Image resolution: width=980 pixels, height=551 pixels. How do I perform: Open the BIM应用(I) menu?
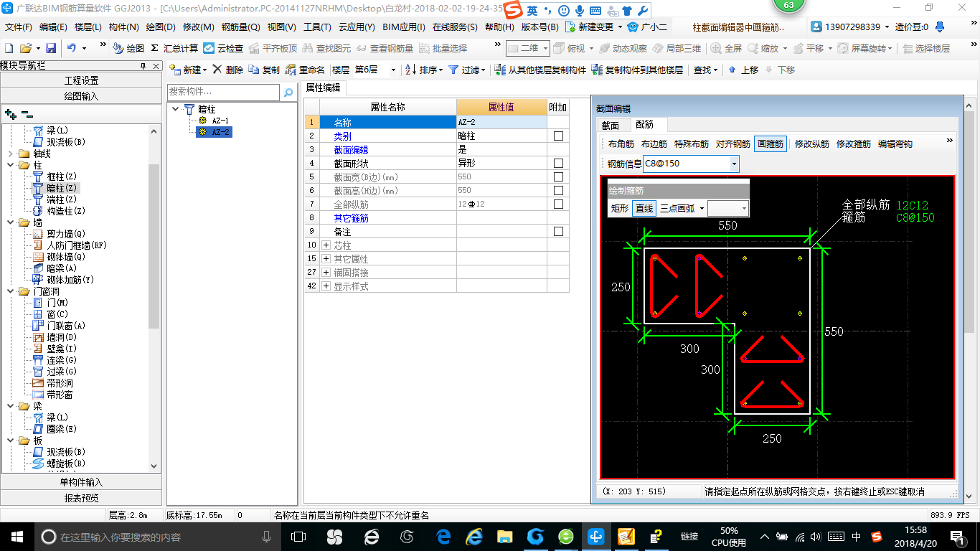click(x=404, y=27)
